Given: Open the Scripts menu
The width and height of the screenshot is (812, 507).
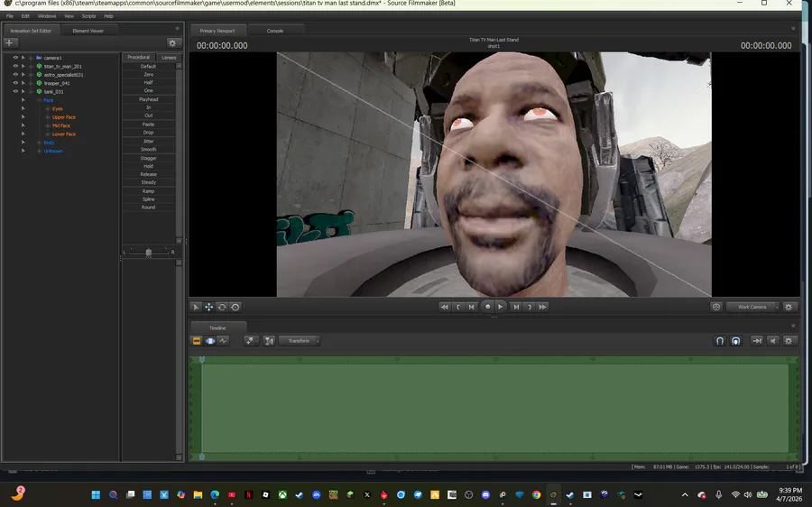Looking at the screenshot, I should point(88,16).
